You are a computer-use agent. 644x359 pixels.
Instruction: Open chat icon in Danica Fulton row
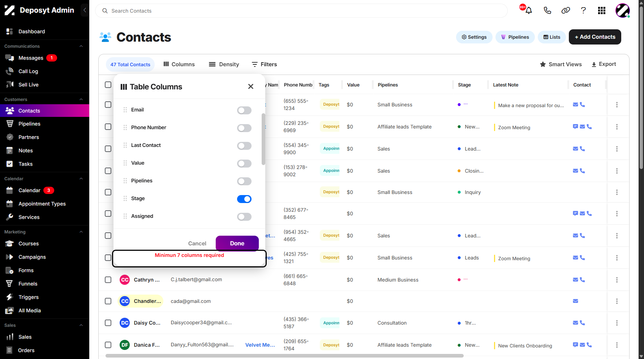coord(575,345)
